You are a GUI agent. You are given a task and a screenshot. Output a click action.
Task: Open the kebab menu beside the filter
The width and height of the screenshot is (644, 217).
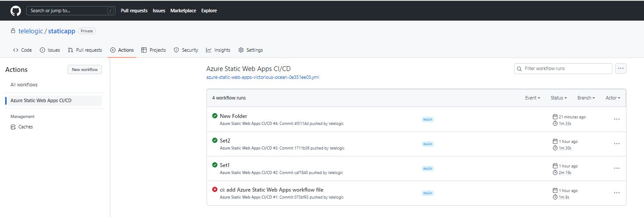[x=621, y=69]
